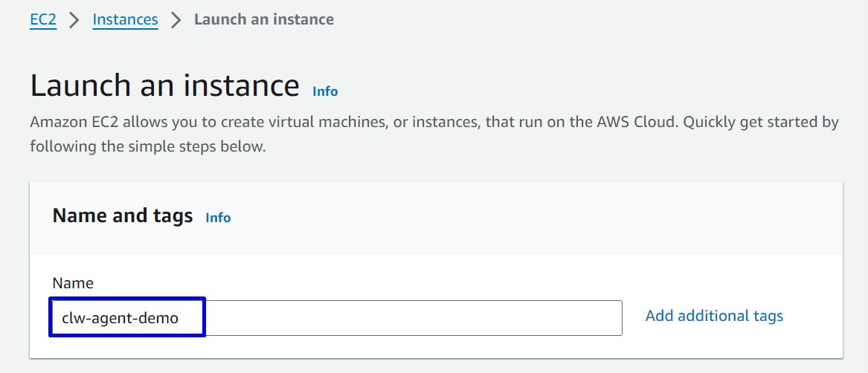This screenshot has height=373, width=868.
Task: Click the EC2 breadcrumb link
Action: [43, 19]
